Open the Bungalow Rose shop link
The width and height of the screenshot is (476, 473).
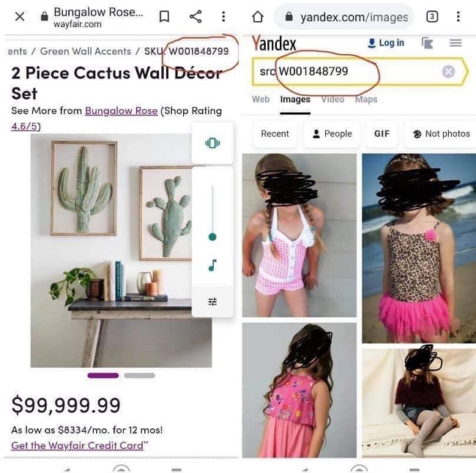(121, 111)
